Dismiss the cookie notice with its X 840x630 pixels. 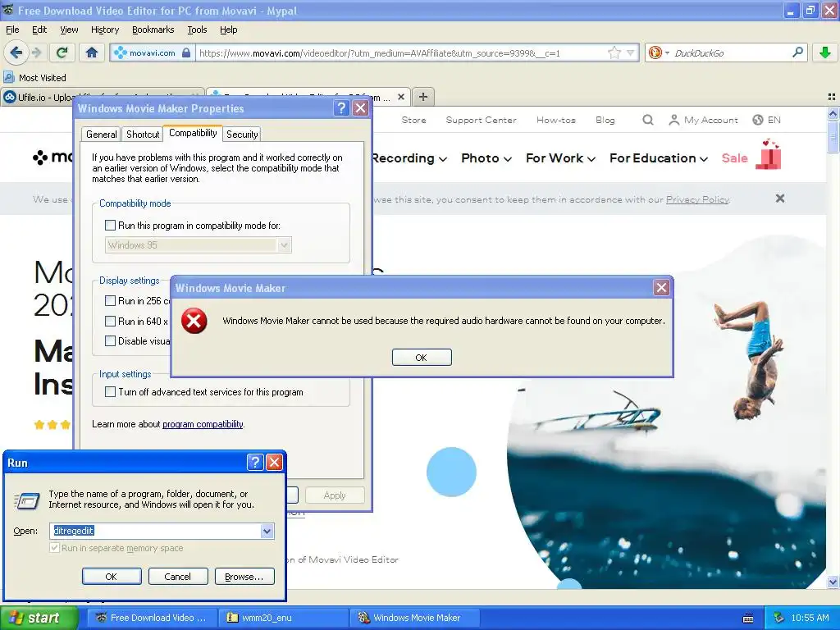(x=780, y=199)
